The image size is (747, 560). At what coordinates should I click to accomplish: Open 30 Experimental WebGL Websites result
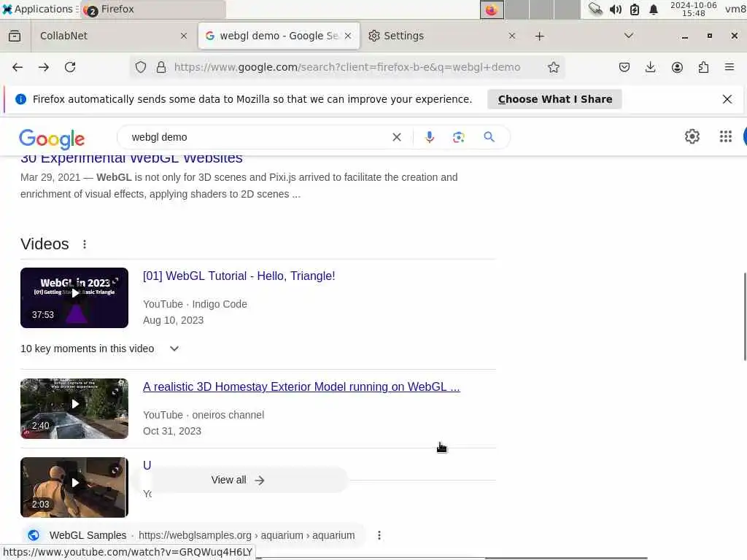click(131, 158)
